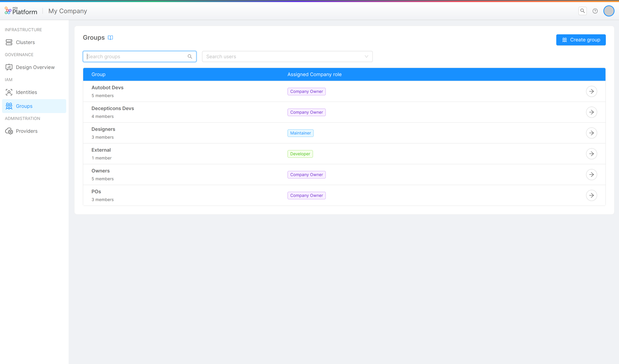Open Autobot Devs group via arrow
The height and width of the screenshot is (364, 619).
591,91
